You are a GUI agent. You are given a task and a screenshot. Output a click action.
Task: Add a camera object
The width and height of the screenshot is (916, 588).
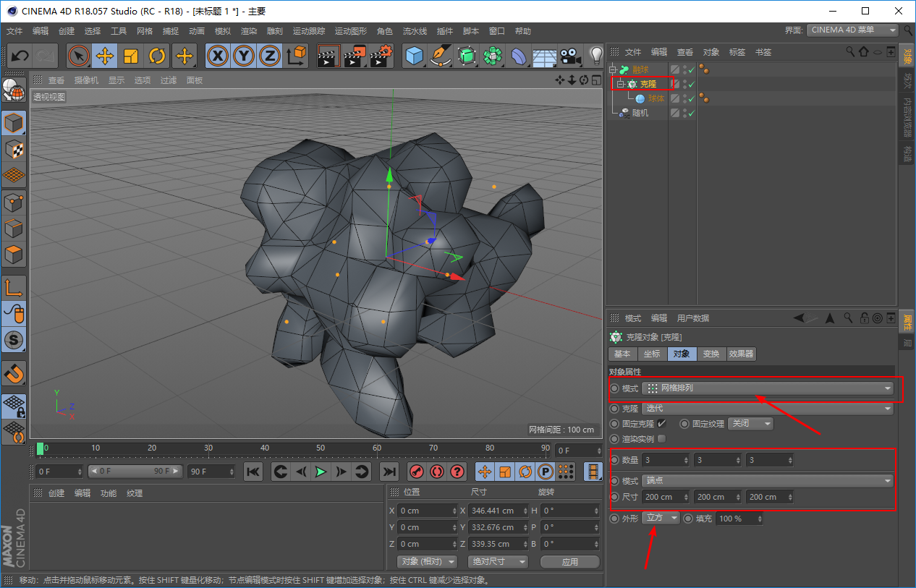571,56
